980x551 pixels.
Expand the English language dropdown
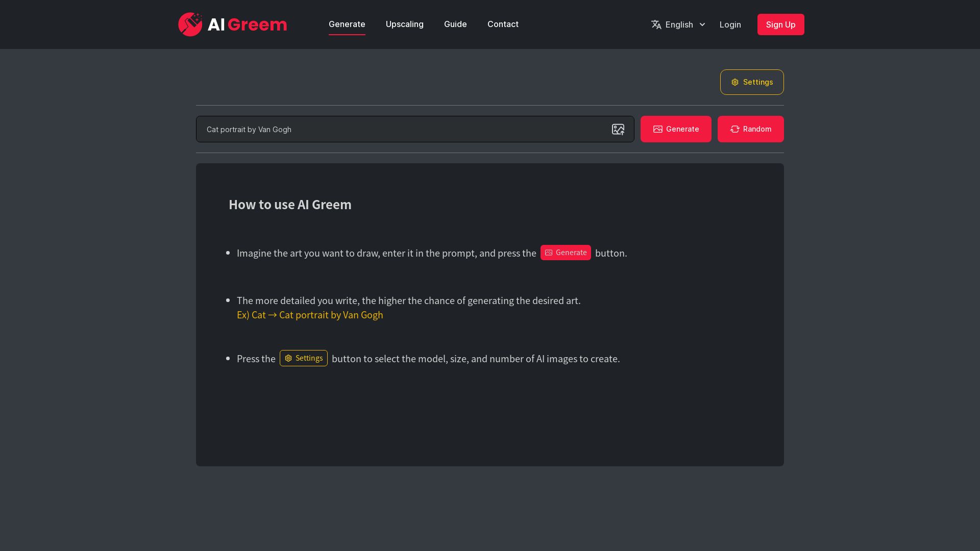679,24
